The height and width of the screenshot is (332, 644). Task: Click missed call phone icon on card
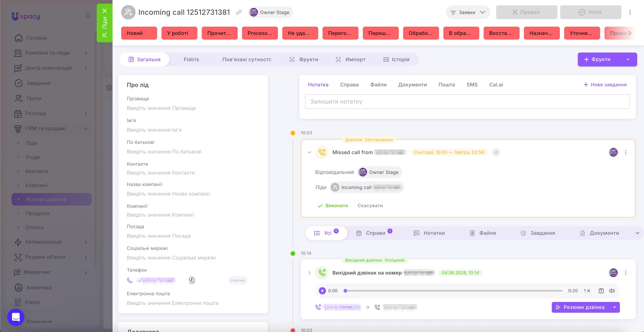(322, 152)
